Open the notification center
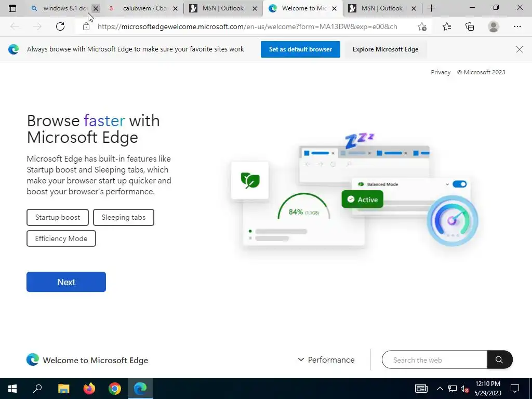 (515, 389)
